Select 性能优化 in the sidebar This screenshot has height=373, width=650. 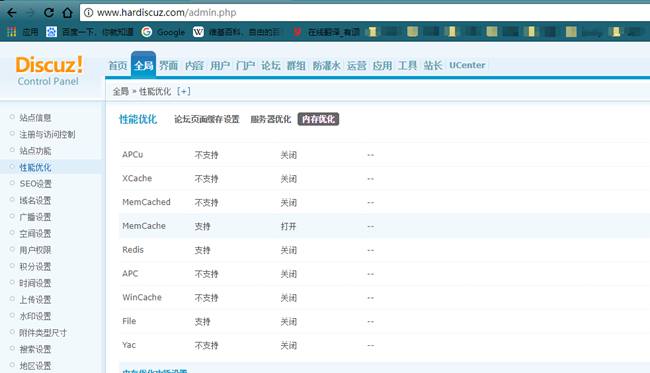(35, 167)
